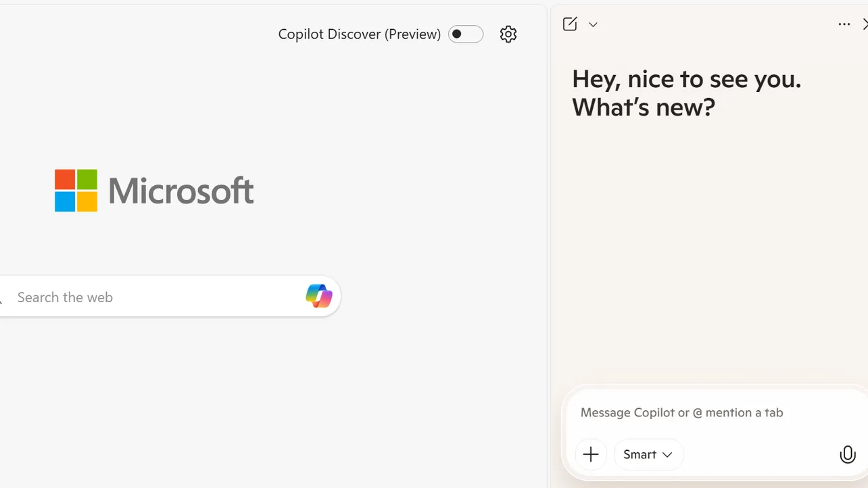Image resolution: width=868 pixels, height=488 pixels.
Task: Select the Smart mode pill in the chat toolbar
Action: (x=648, y=454)
